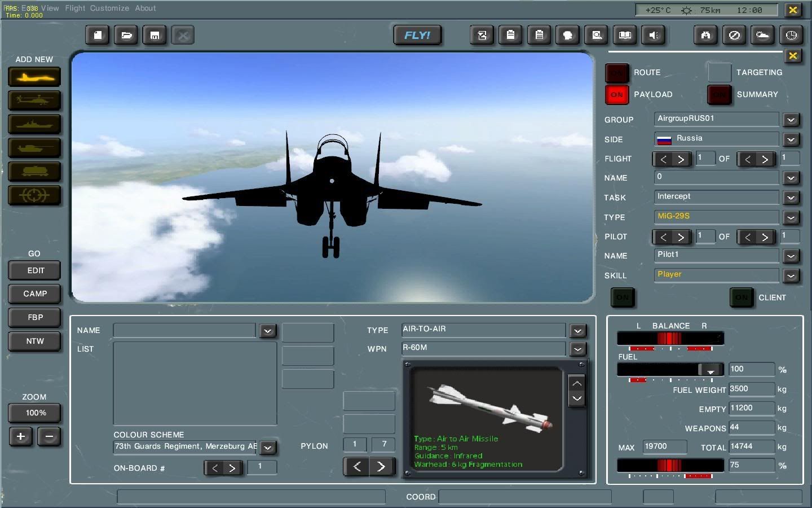Viewport: 812px width, 508px height.
Task: Open the weather cloud icon in toolbar
Action: [x=762, y=36]
